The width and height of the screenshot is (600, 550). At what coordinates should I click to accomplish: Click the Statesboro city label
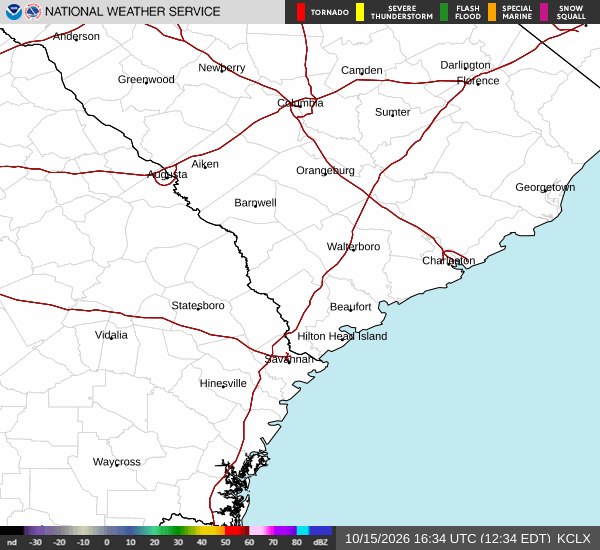198,305
